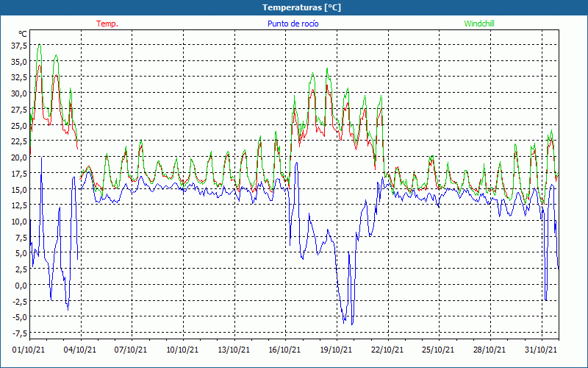Click the 04/10/21 date label
The height and width of the screenshot is (368, 588).
79,350
